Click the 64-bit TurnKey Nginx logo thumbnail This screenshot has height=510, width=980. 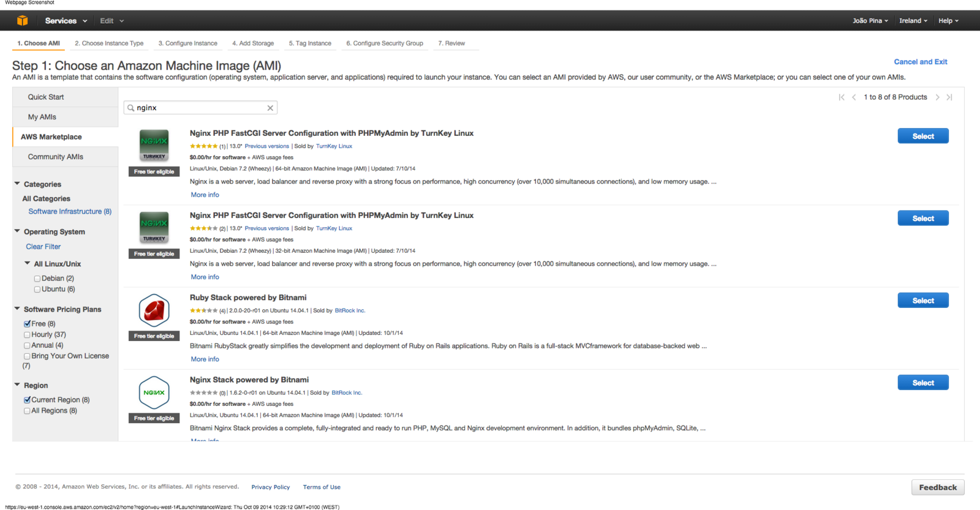(x=154, y=145)
